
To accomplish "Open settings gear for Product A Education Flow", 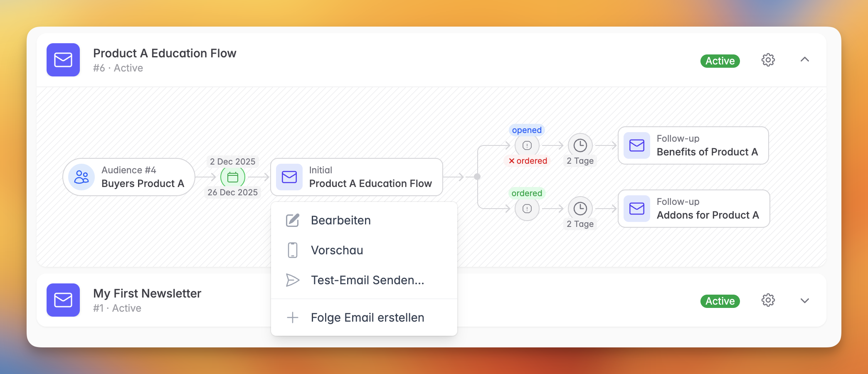I will click(768, 60).
